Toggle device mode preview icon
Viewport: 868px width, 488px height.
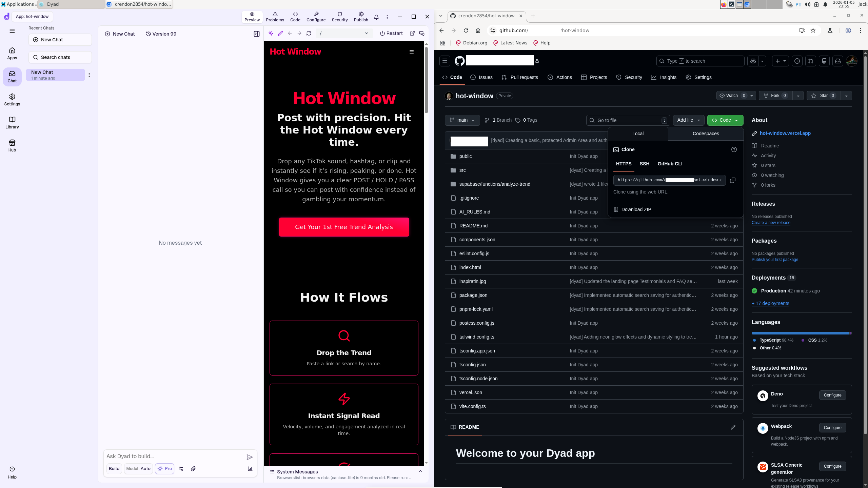pyautogui.click(x=422, y=33)
